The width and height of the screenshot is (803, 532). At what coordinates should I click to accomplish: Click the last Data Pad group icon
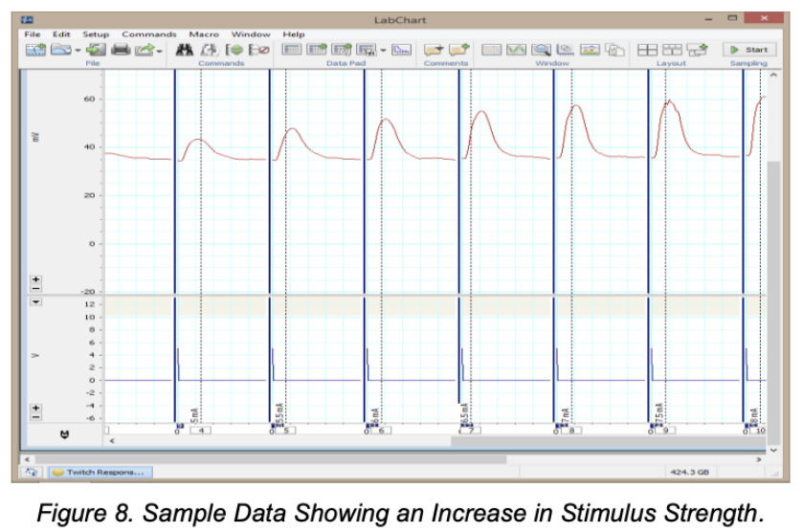point(401,50)
